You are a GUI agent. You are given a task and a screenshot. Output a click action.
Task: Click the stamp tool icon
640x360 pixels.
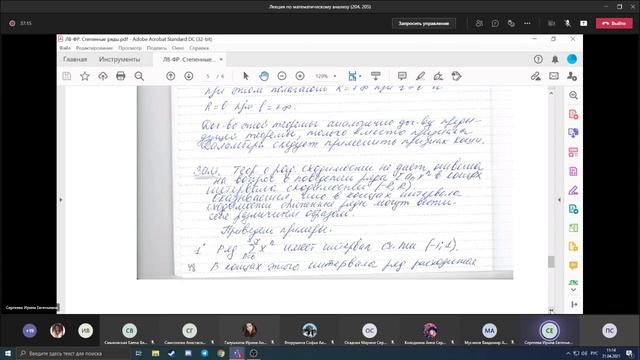click(456, 76)
